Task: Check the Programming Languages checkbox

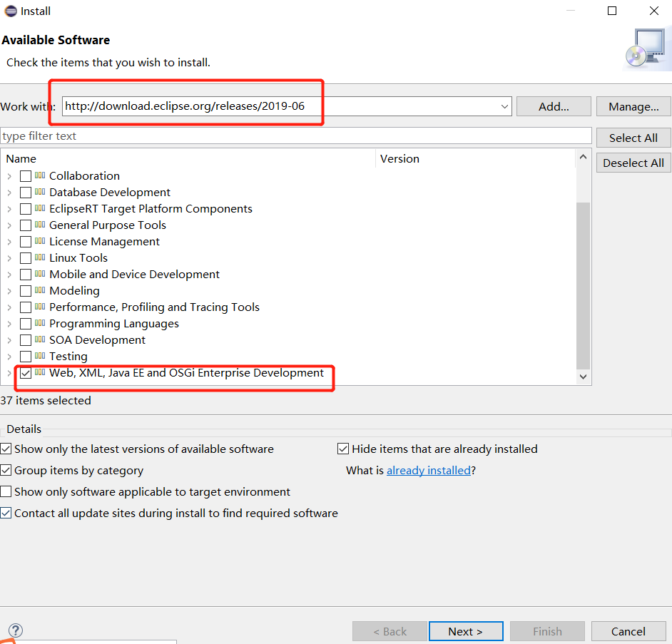Action: (x=26, y=324)
